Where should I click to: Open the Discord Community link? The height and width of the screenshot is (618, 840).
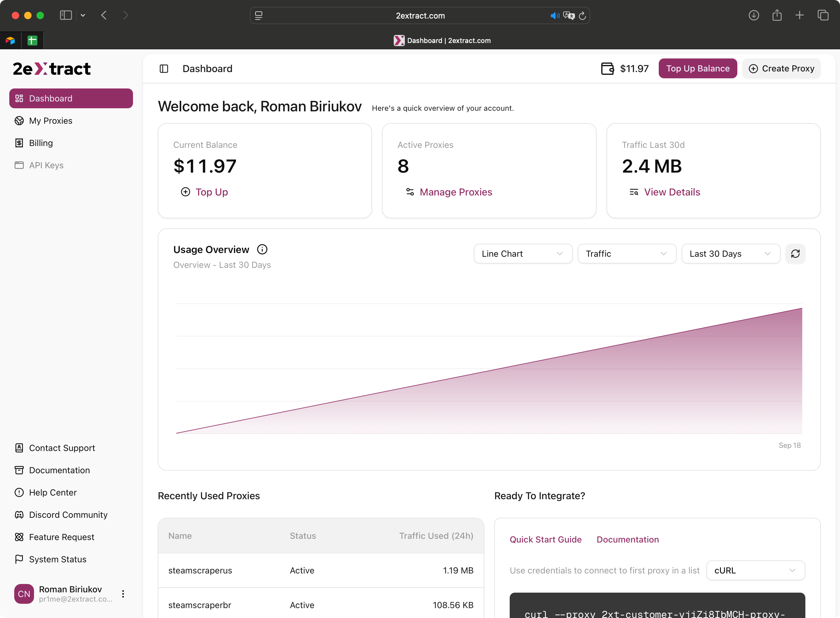(68, 515)
